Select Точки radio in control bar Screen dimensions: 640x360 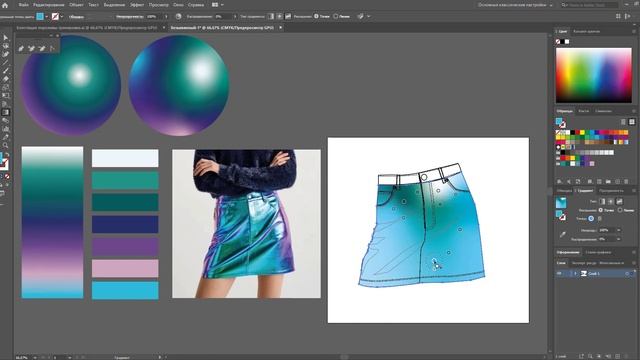tap(316, 16)
